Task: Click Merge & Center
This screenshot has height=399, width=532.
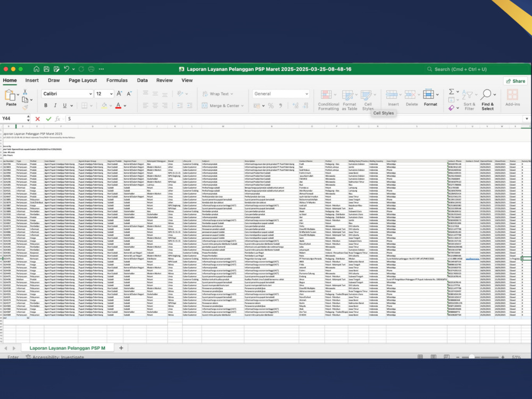Action: pos(222,105)
